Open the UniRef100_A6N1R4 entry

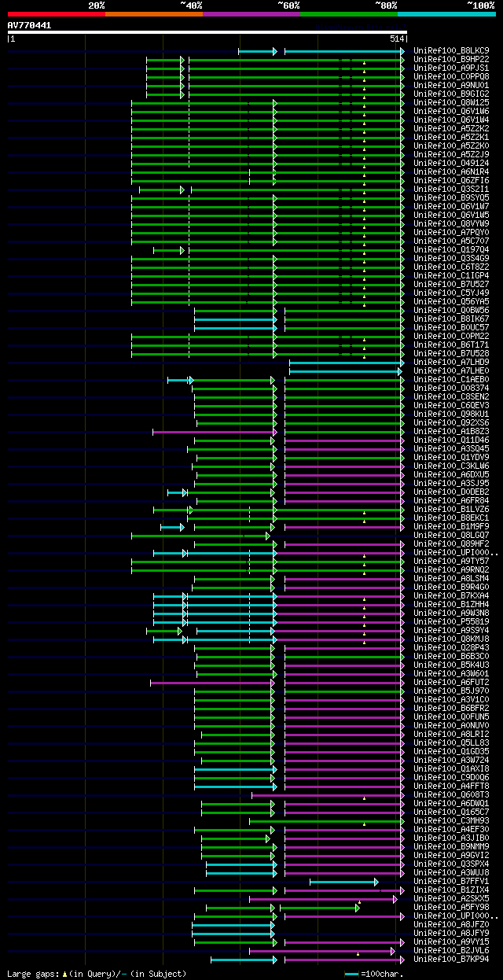pos(451,171)
